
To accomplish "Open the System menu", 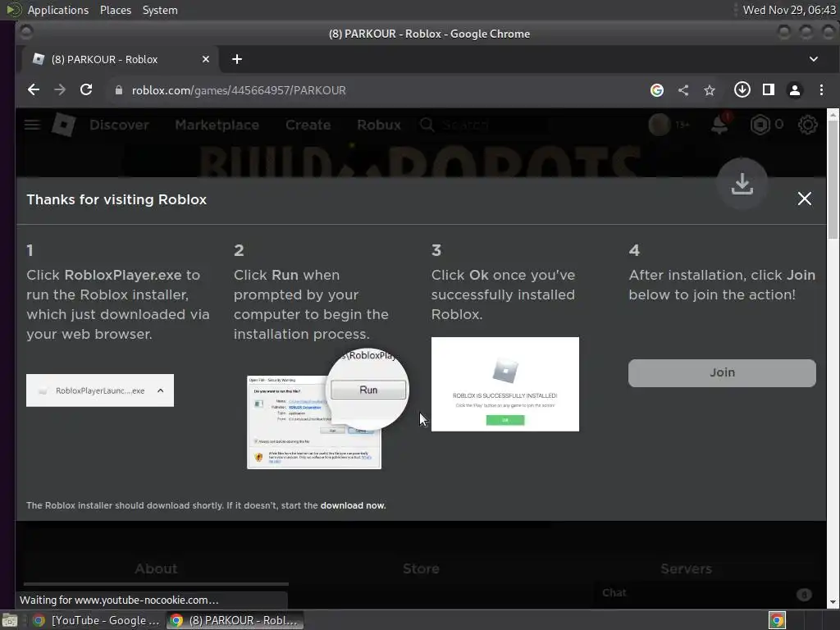I will [160, 10].
